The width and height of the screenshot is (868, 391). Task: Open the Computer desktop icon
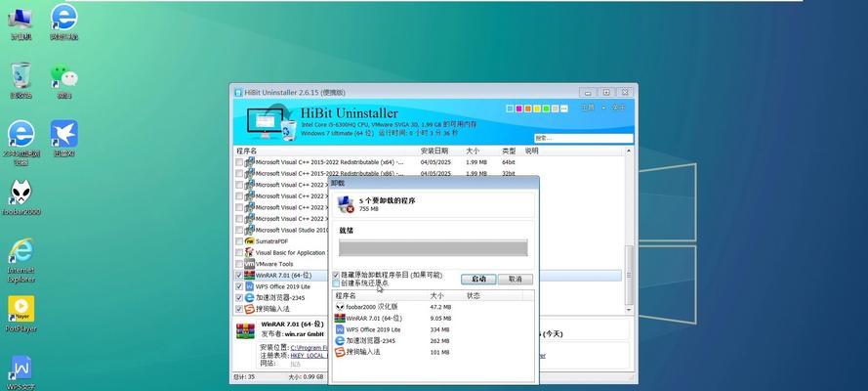click(21, 22)
